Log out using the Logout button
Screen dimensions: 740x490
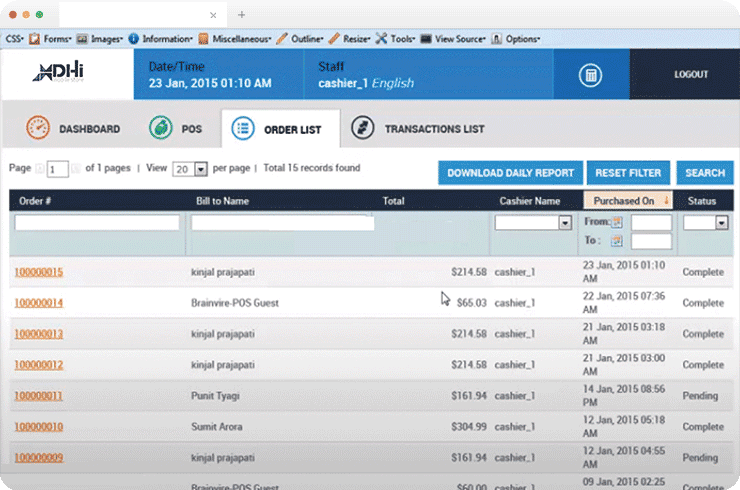[x=690, y=75]
